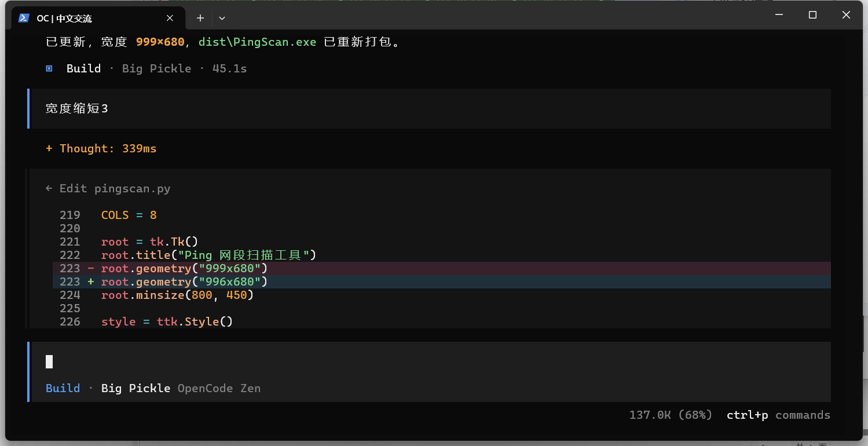This screenshot has width=868, height=446.
Task: Click the PowerShell icon on the tab
Action: point(24,18)
